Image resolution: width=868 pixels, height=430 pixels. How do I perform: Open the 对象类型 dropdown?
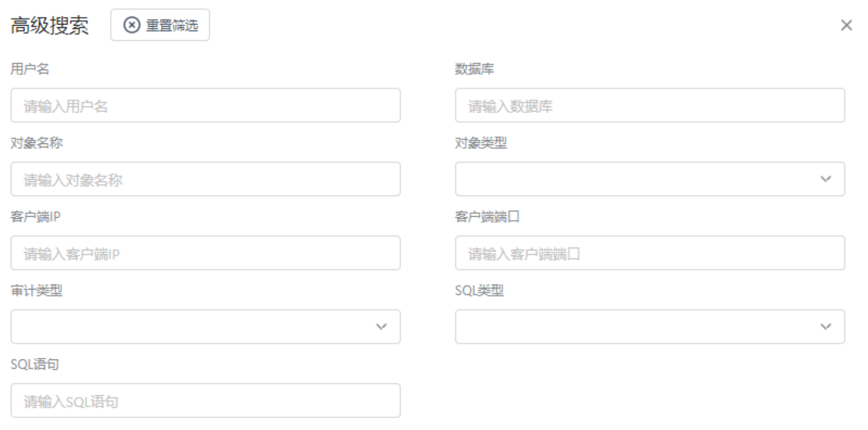[648, 179]
